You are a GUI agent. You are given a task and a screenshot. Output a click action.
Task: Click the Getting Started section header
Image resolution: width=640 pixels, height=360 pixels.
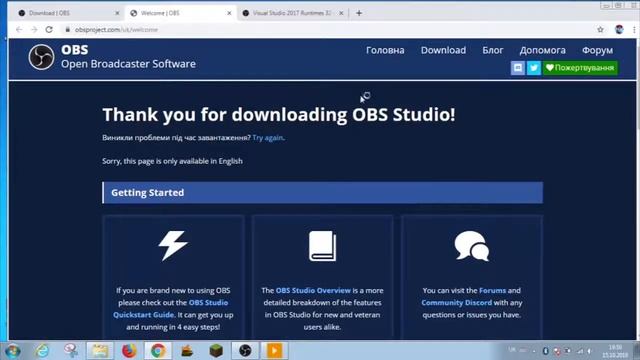(322, 193)
